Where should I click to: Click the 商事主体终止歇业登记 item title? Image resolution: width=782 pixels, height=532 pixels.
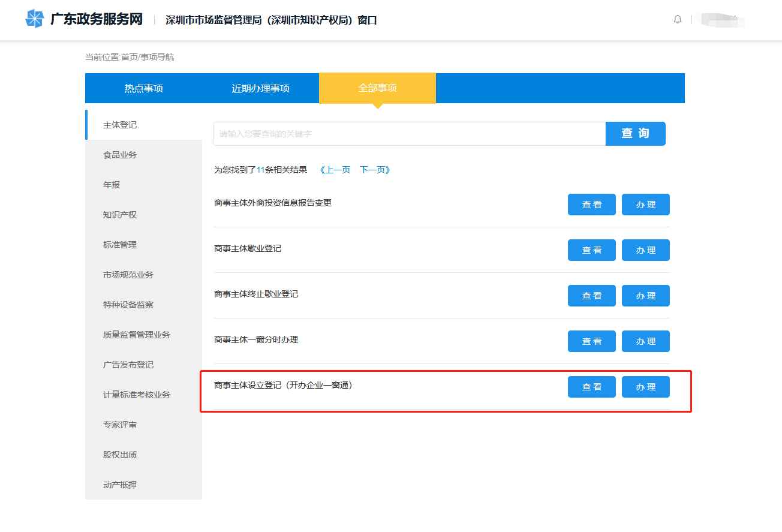coord(256,294)
